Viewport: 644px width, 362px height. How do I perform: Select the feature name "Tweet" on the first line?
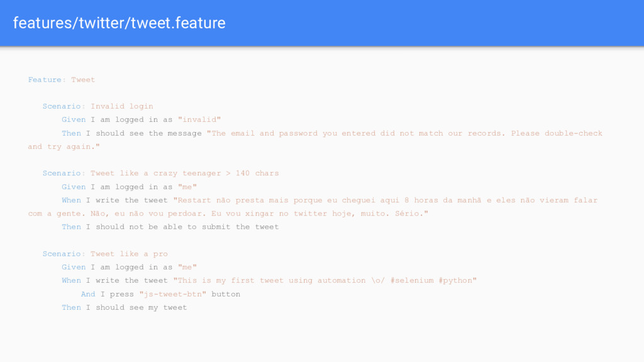(x=83, y=80)
